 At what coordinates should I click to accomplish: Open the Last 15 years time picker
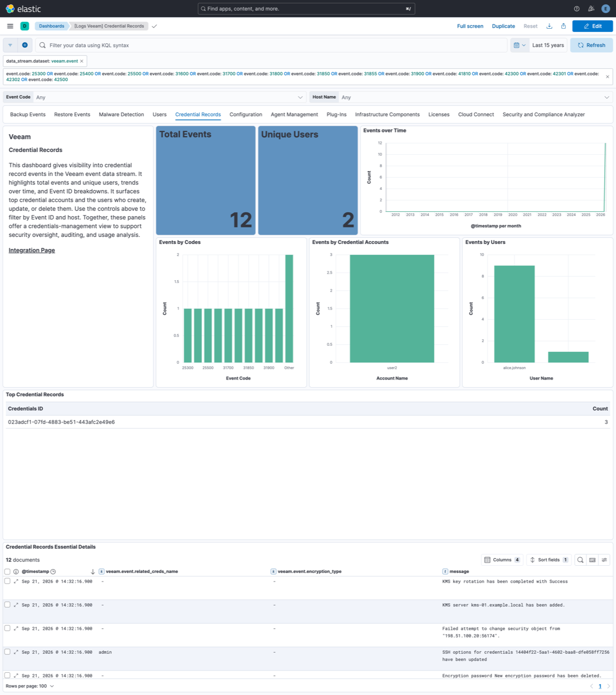coord(548,45)
